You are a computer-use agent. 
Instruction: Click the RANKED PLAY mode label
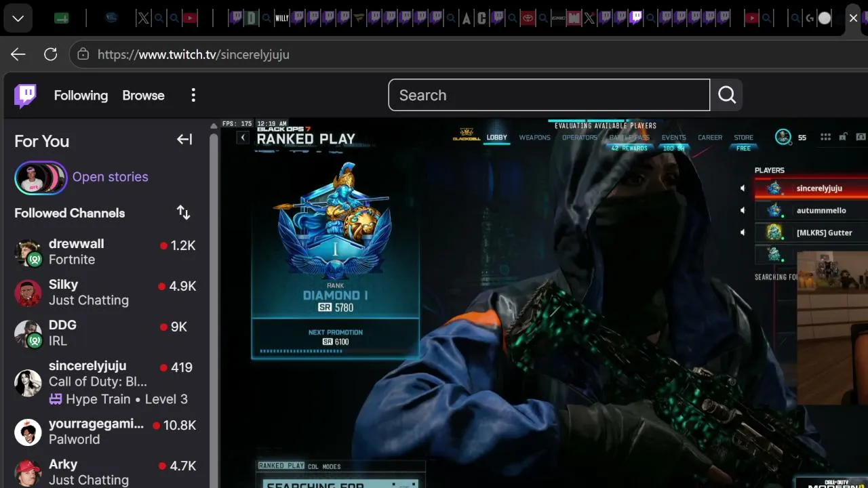pos(281,466)
